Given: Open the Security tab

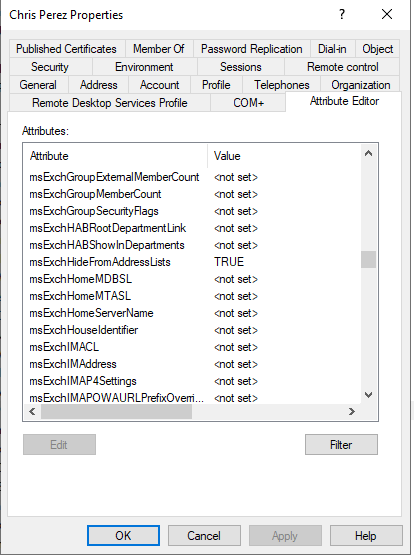Looking at the screenshot, I should click(x=50, y=67).
